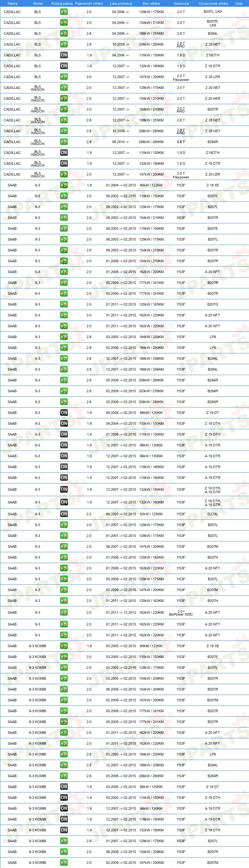Screen dimensions: 249x868
Task: Select 1.8 capacity in Saab 9-3 01.2004 row
Action: (89, 185)
